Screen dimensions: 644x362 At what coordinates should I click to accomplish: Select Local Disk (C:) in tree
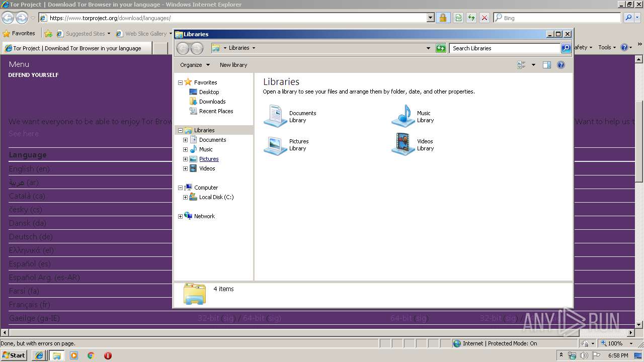click(x=216, y=197)
